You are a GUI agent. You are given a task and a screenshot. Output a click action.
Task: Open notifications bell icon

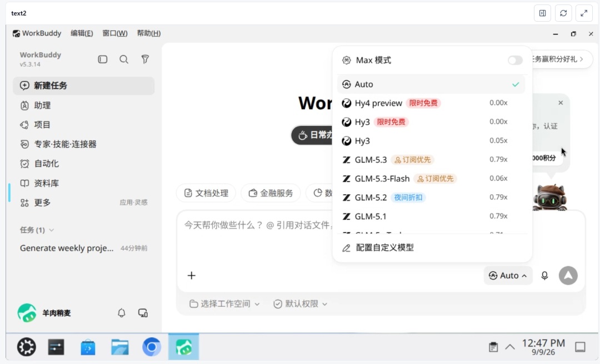click(x=121, y=313)
